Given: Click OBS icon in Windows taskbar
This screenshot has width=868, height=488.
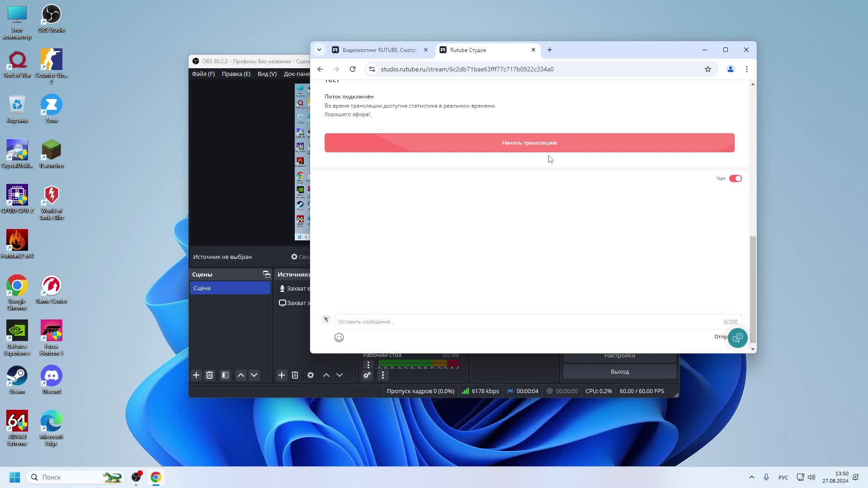Looking at the screenshot, I should point(136,477).
